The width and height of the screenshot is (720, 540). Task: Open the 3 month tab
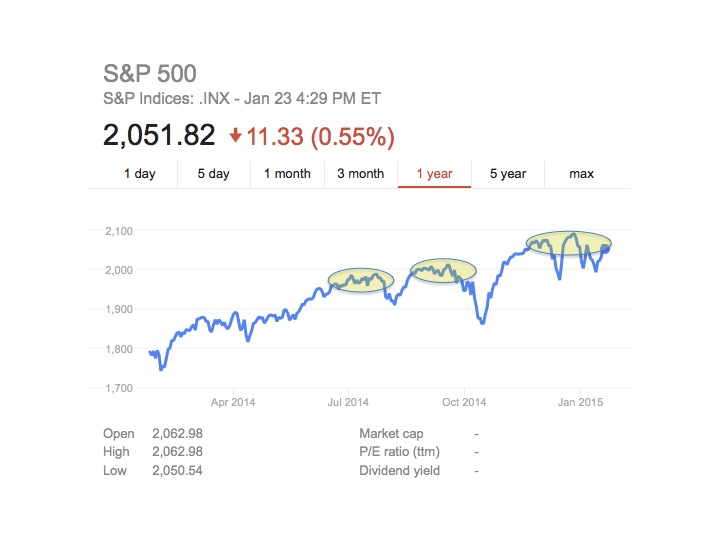coord(360,174)
